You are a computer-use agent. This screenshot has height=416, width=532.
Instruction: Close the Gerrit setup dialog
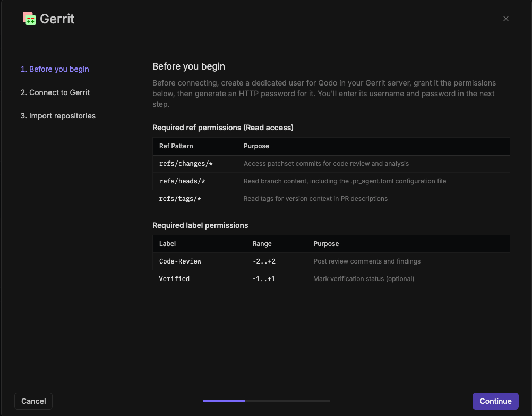tap(505, 19)
